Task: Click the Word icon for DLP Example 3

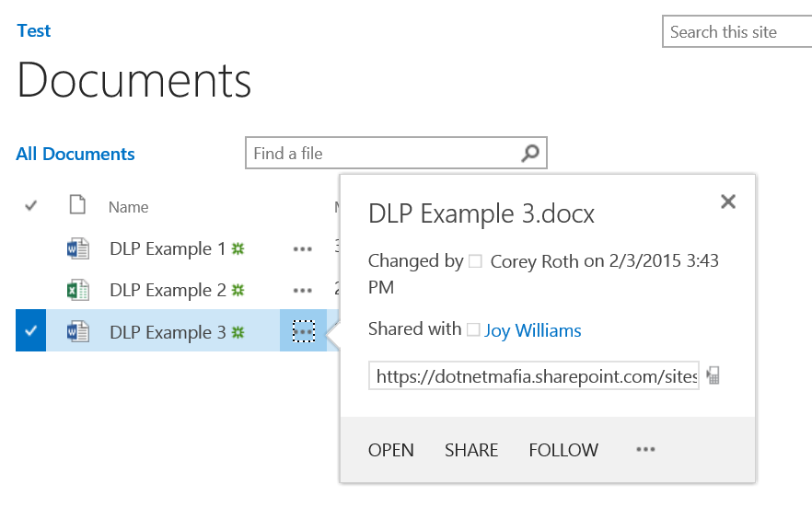Action: click(x=78, y=332)
